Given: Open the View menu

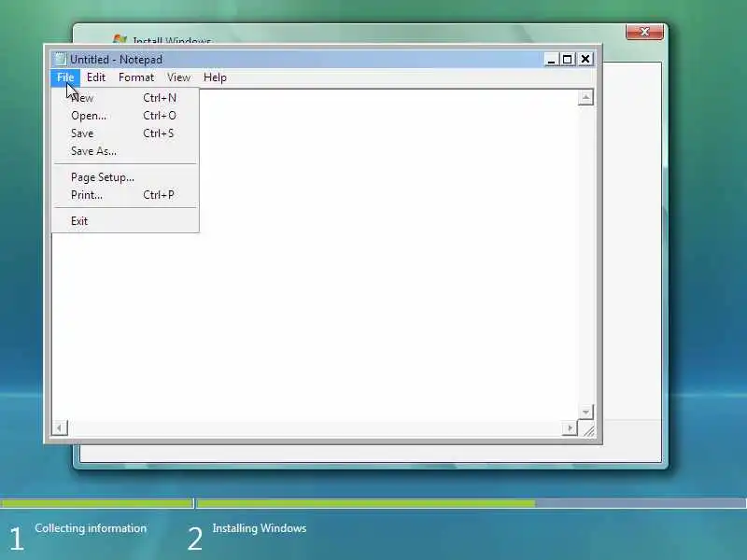Looking at the screenshot, I should (x=178, y=77).
